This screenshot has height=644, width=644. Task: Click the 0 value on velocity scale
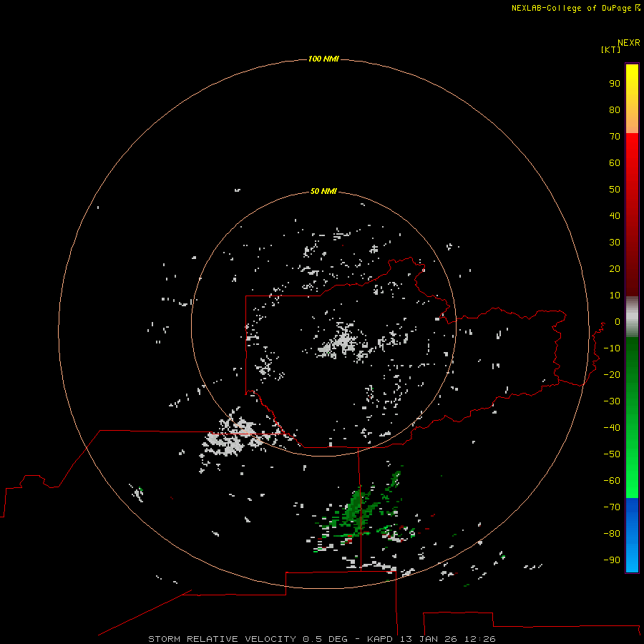618,321
